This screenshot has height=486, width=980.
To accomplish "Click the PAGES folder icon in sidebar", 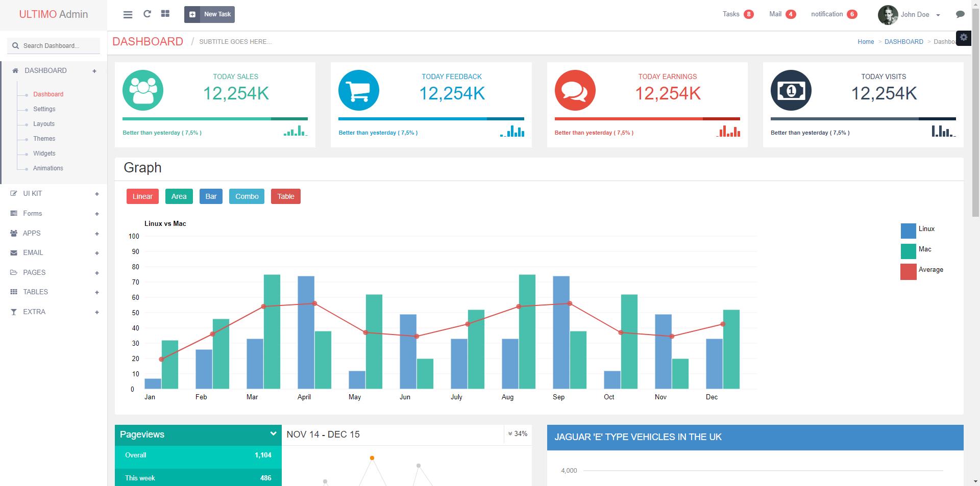I will pos(14,272).
